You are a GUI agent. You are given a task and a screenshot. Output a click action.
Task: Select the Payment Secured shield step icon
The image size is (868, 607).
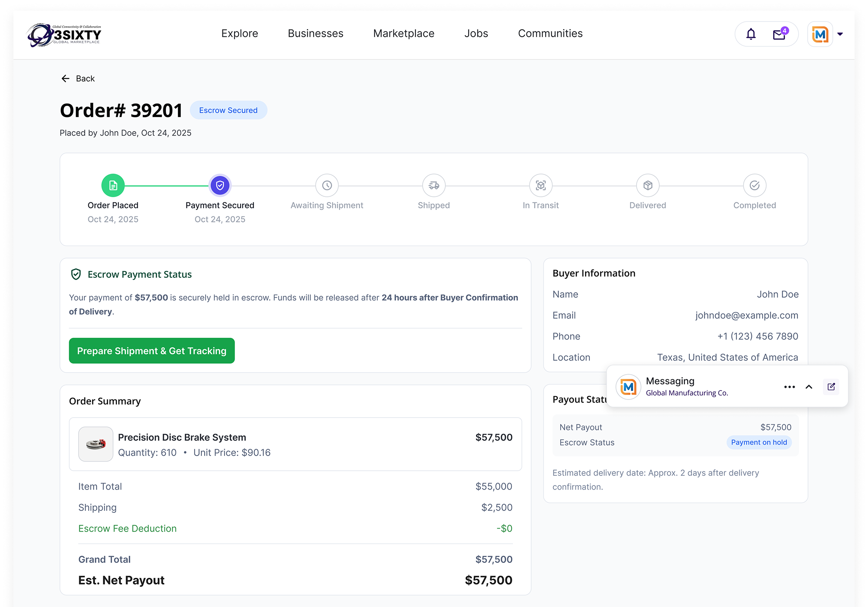[x=220, y=185]
